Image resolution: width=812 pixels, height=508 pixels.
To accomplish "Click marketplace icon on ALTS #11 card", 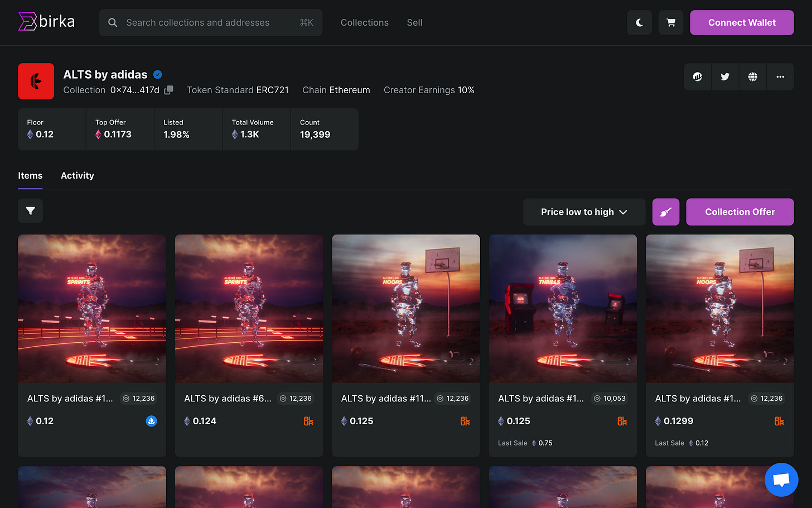I will coord(465,421).
